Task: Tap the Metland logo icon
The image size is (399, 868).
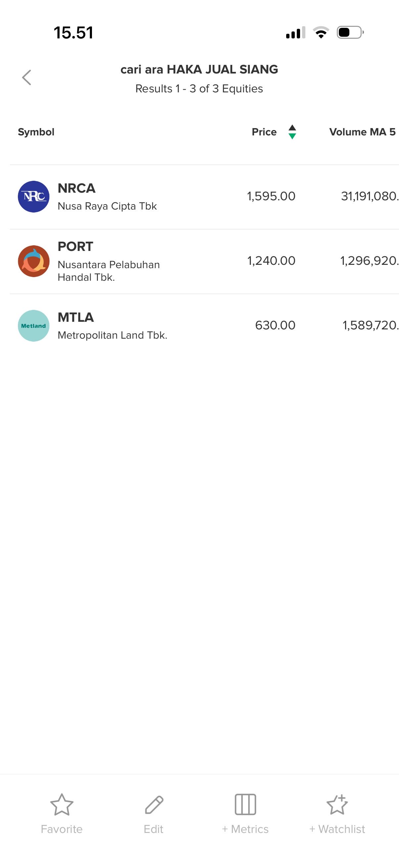Action: [34, 325]
